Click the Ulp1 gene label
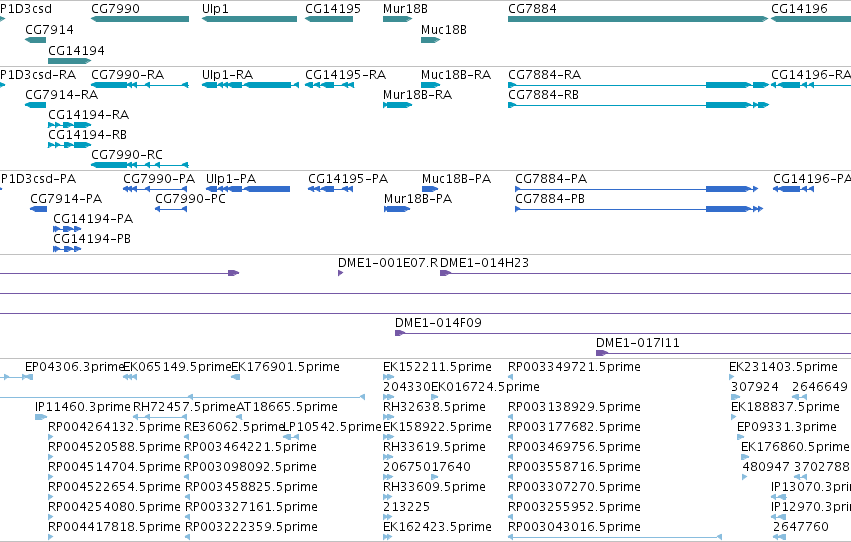 [x=215, y=9]
